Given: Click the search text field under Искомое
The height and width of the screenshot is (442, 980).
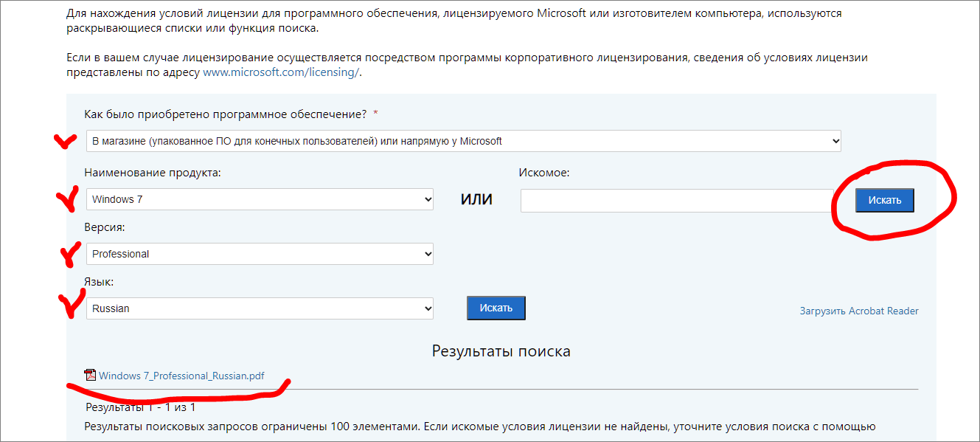Looking at the screenshot, I should point(677,200).
